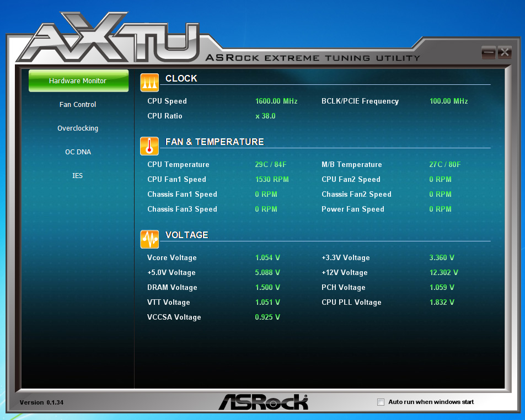Close the AXTU utility window
The height and width of the screenshot is (420, 525).
tap(505, 52)
